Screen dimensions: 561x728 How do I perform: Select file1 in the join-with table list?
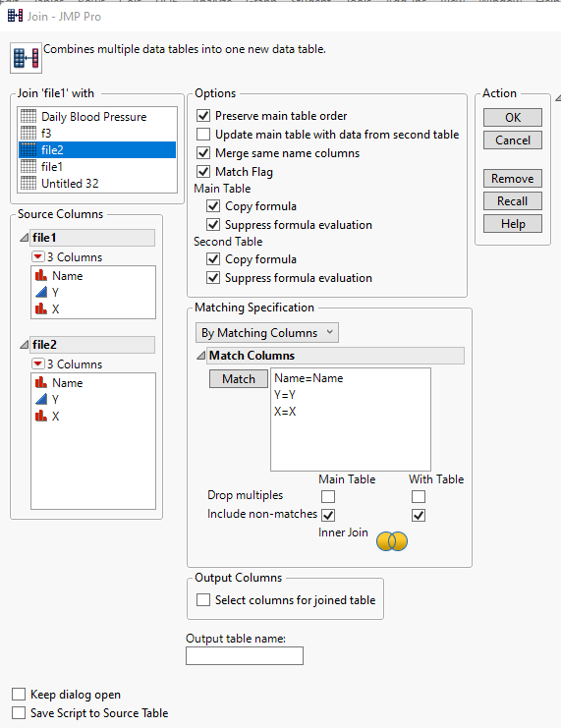(97, 167)
